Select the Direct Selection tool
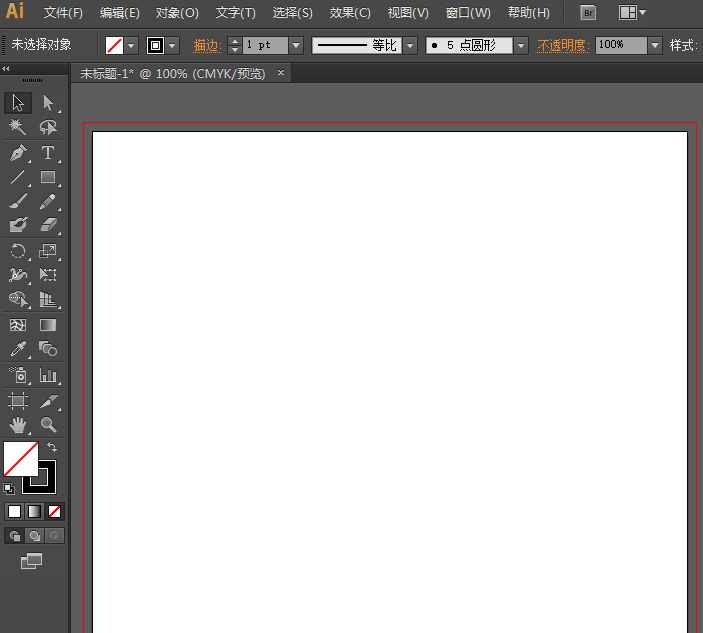The image size is (703, 633). tap(48, 103)
